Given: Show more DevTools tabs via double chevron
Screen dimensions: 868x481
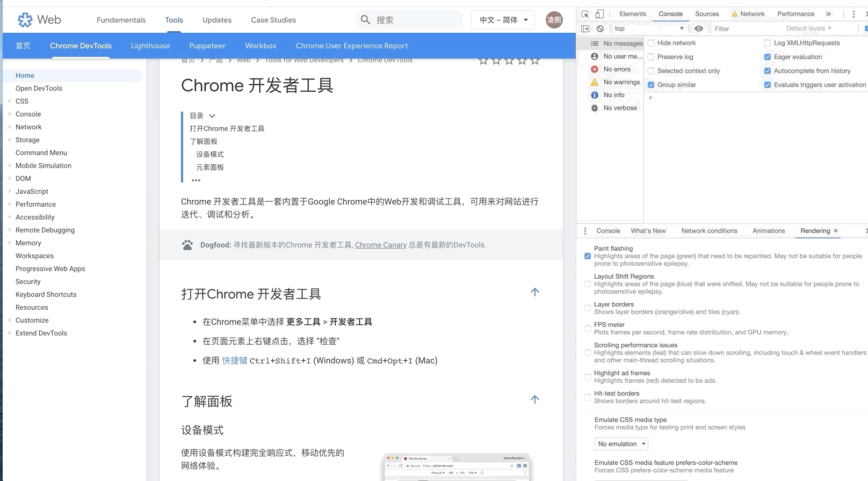Looking at the screenshot, I should click(x=828, y=14).
